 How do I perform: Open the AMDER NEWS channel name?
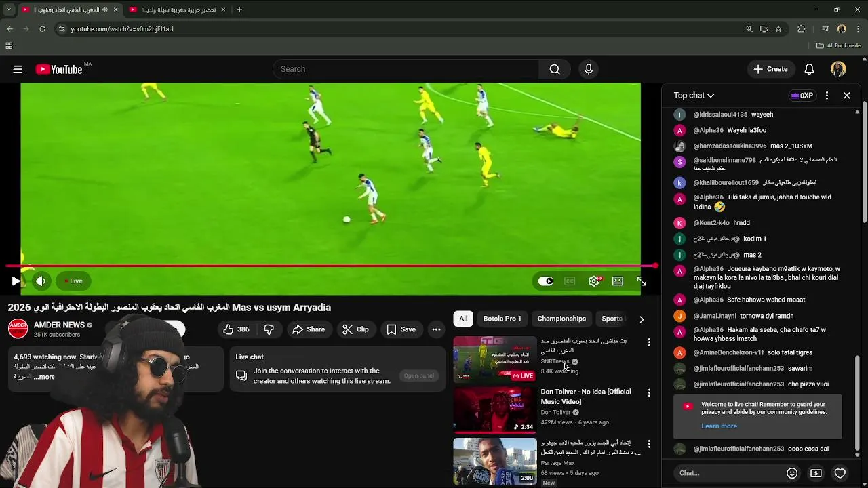pos(59,325)
